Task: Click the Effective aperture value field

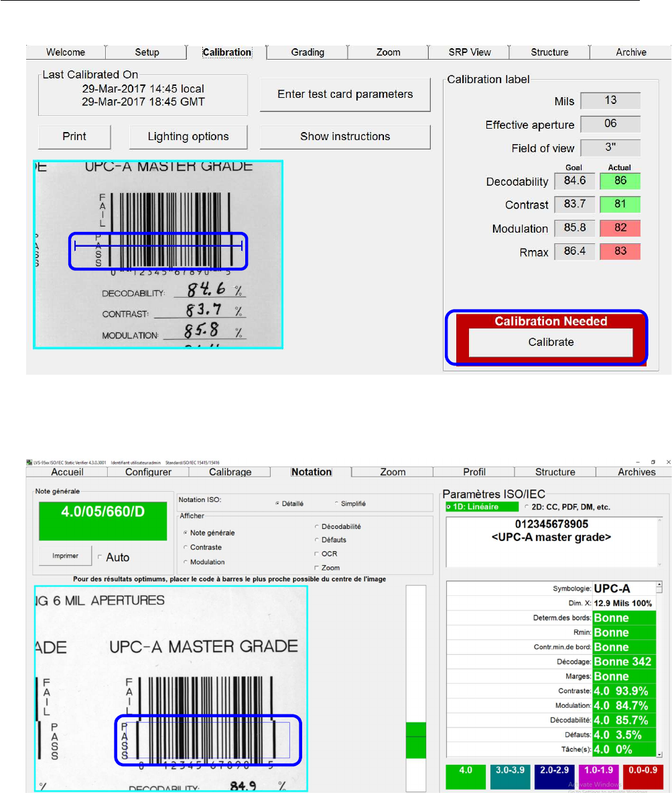Action: [610, 123]
